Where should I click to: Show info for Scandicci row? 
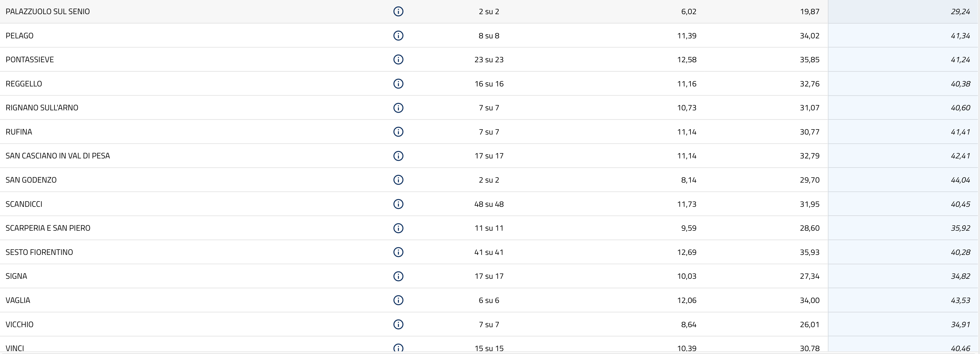(398, 204)
